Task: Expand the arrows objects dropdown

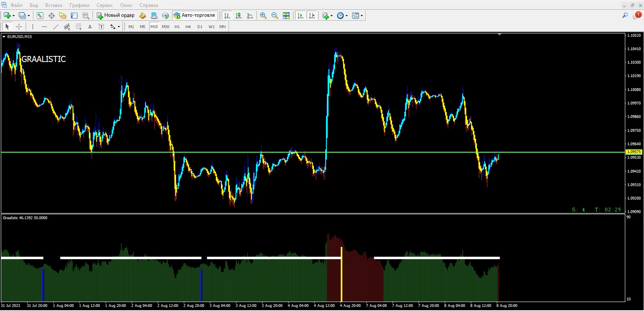Action: 119,27
